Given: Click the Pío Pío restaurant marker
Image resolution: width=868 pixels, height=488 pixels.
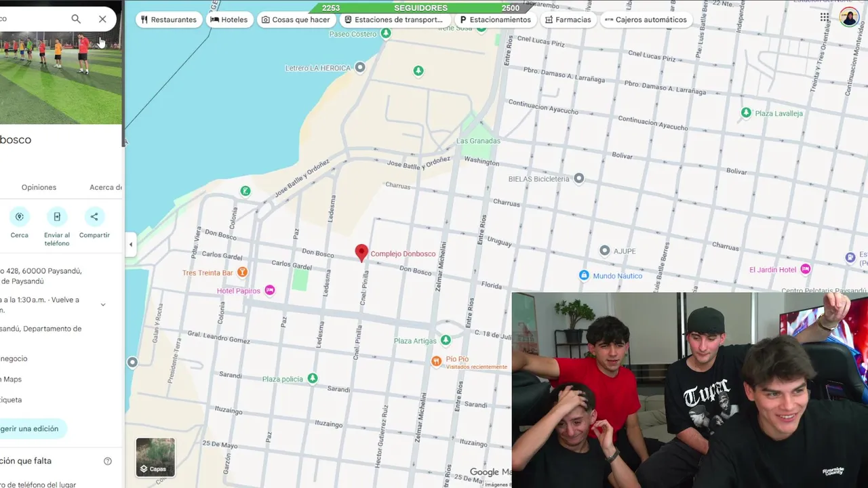Looking at the screenshot, I should (x=437, y=360).
